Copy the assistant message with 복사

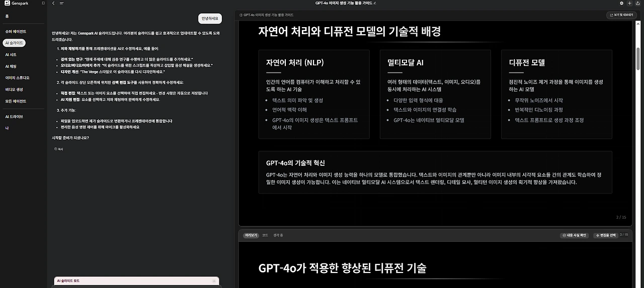[x=58, y=149]
